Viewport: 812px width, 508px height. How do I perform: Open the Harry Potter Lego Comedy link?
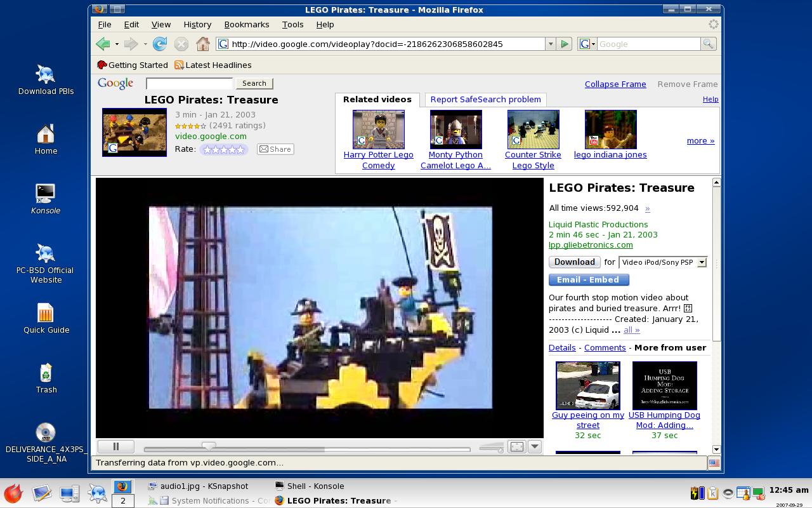tap(378, 160)
